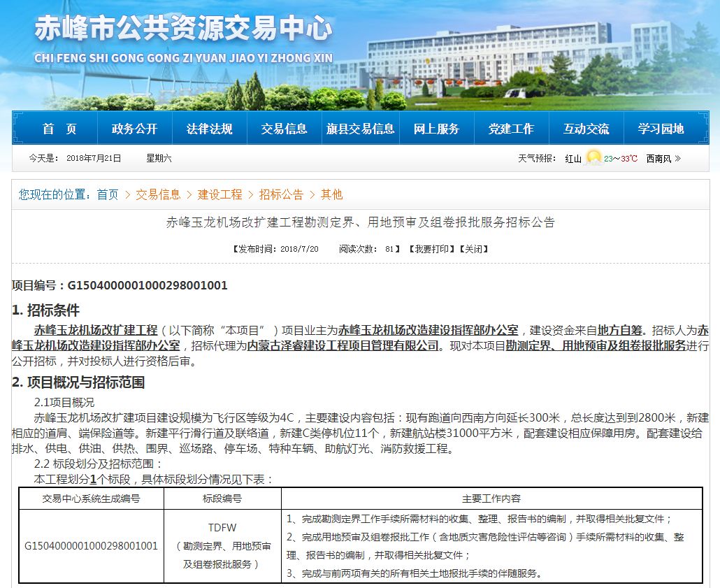Click table header 标段编号
This screenshot has width=720, height=588.
[x=222, y=499]
